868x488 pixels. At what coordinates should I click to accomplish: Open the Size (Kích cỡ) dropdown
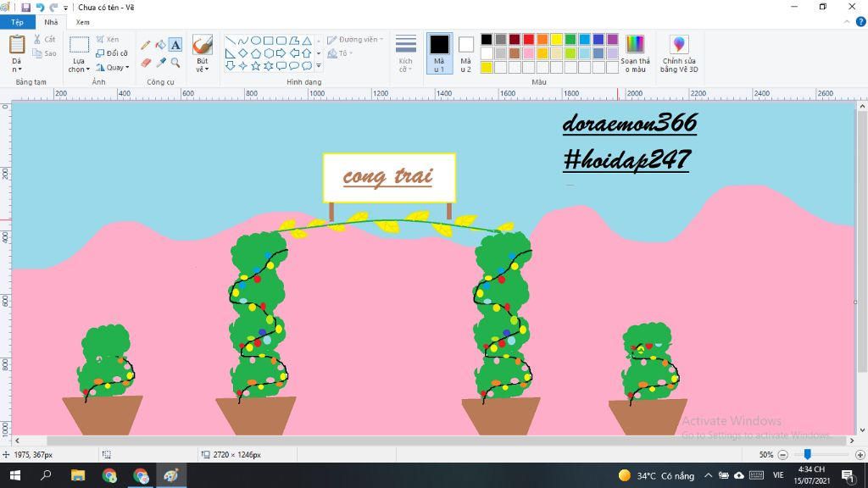coord(406,53)
